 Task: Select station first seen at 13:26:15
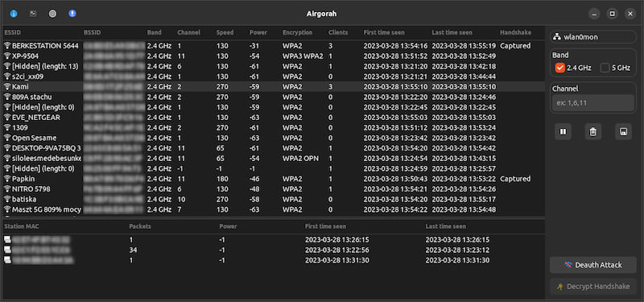click(273, 239)
